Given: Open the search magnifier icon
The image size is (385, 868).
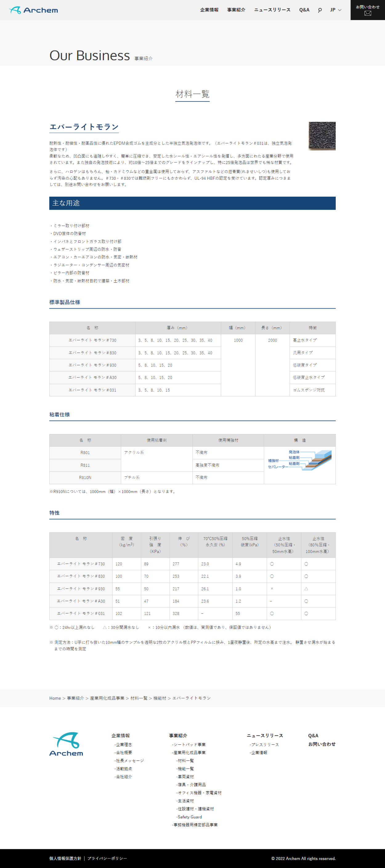Looking at the screenshot, I should coord(320,10).
